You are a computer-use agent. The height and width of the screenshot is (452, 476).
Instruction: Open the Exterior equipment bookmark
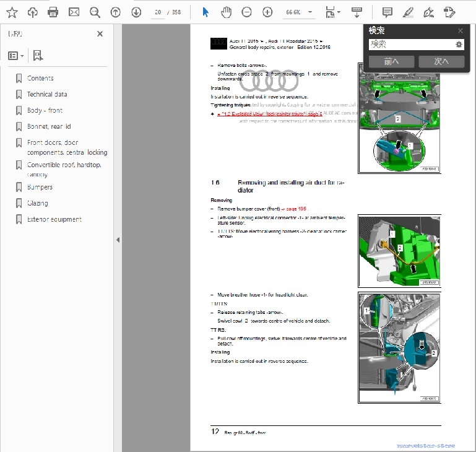(54, 219)
